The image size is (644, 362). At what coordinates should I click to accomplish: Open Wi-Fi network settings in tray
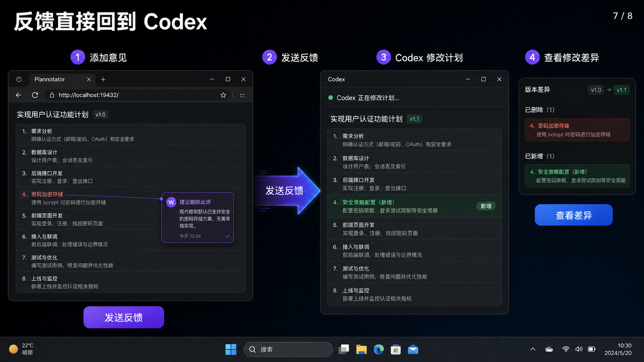coord(566,349)
